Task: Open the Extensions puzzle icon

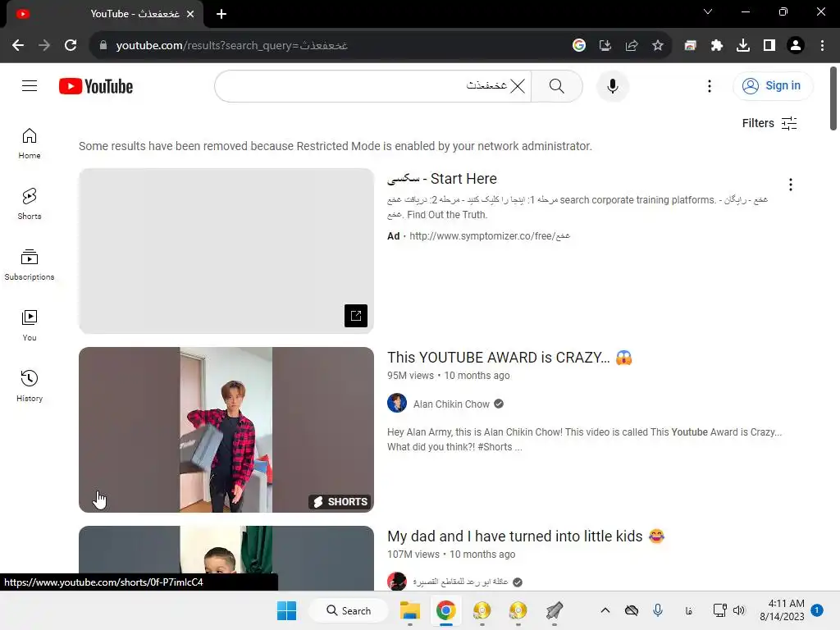Action: 717,46
